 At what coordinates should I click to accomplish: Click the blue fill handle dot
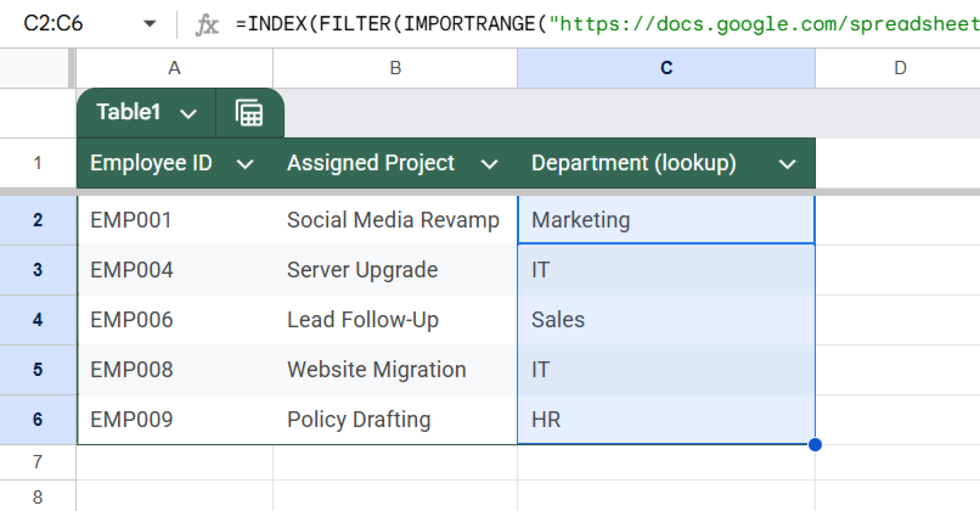[815, 445]
